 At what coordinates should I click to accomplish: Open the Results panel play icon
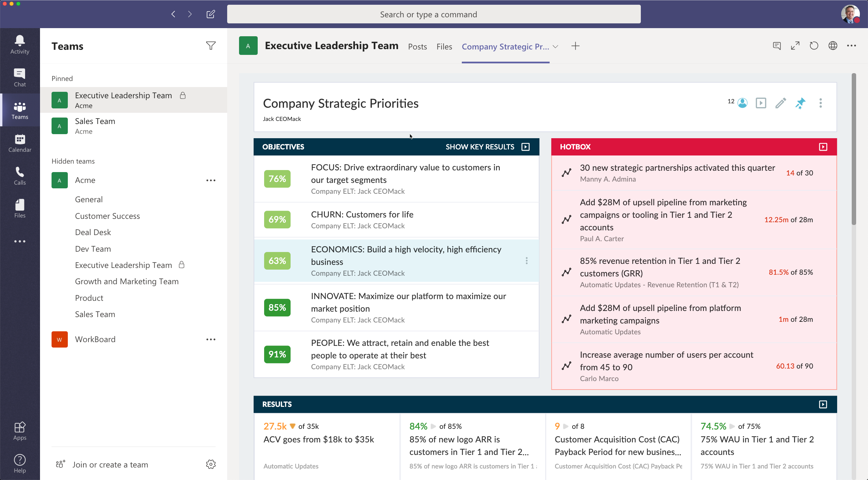tap(823, 404)
